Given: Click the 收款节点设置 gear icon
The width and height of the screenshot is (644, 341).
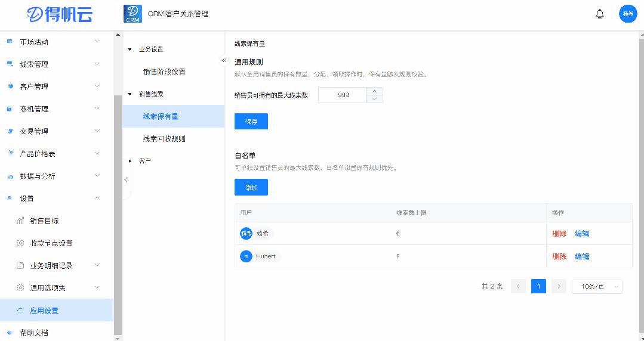Looking at the screenshot, I should pyautogui.click(x=20, y=243).
